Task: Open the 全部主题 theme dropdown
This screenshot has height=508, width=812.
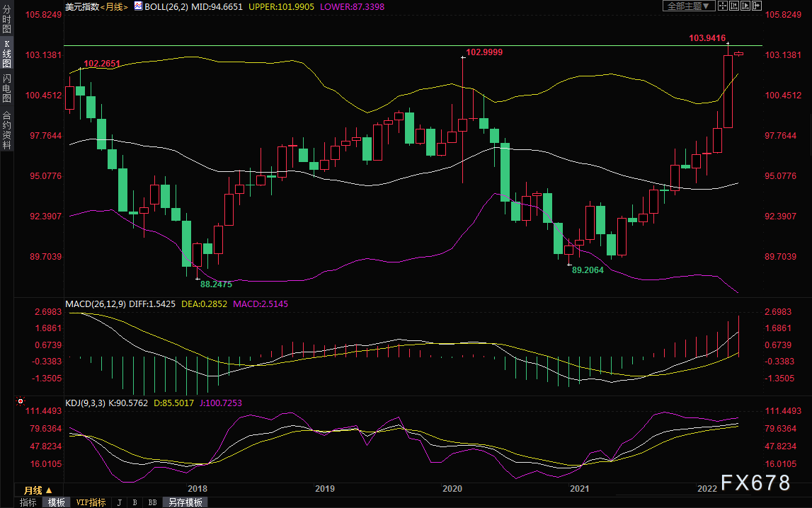Action: click(689, 6)
